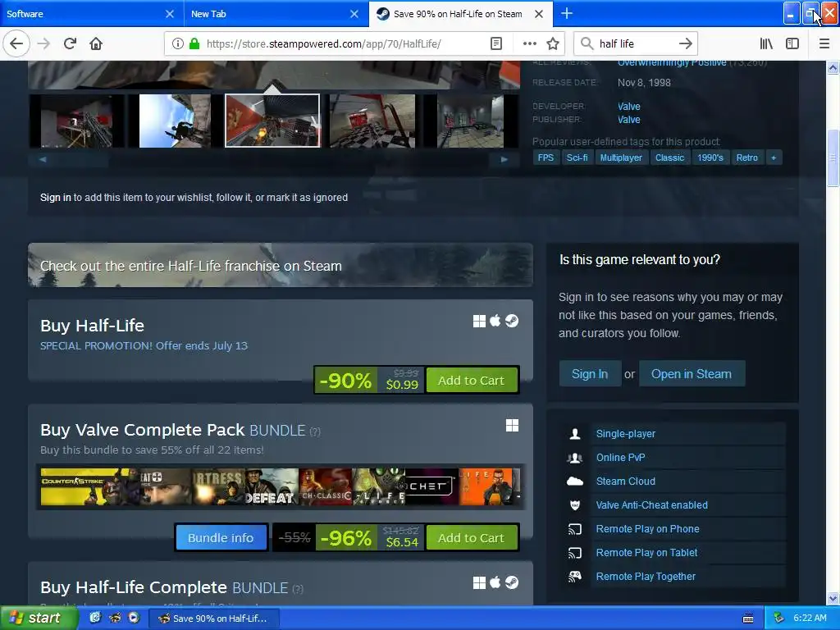Toggle the browser sidebar icon
Image resolution: width=840 pixels, height=630 pixels.
[x=792, y=43]
